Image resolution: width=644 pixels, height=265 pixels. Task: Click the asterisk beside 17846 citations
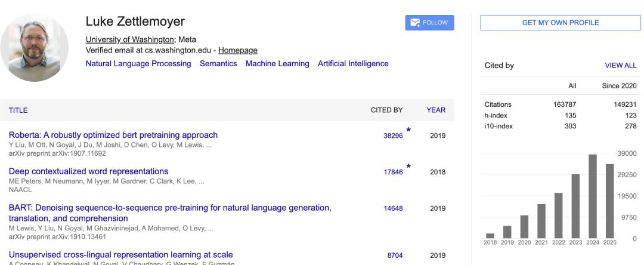point(408,167)
